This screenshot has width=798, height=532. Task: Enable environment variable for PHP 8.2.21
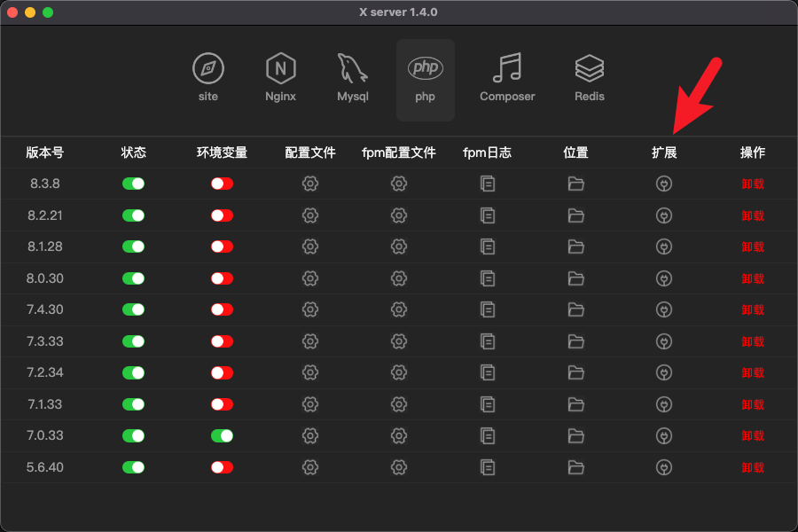click(222, 215)
